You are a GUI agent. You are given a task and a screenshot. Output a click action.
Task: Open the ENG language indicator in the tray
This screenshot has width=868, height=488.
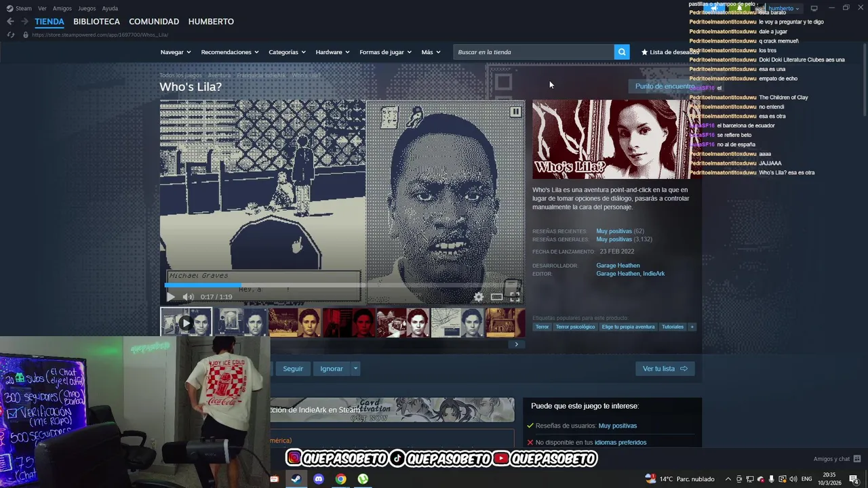tap(806, 479)
